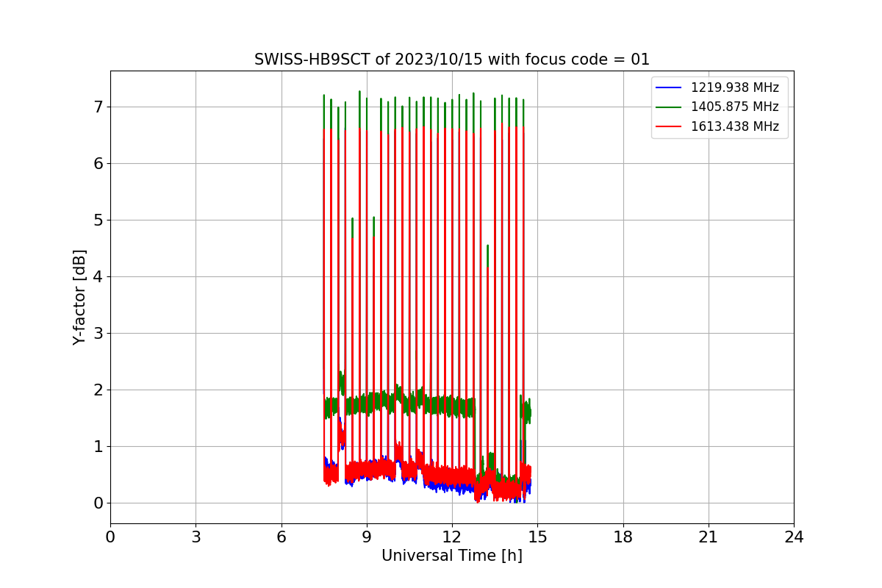Click x-axis tick label 0
Screen dimensions: 882x588
[110, 537]
